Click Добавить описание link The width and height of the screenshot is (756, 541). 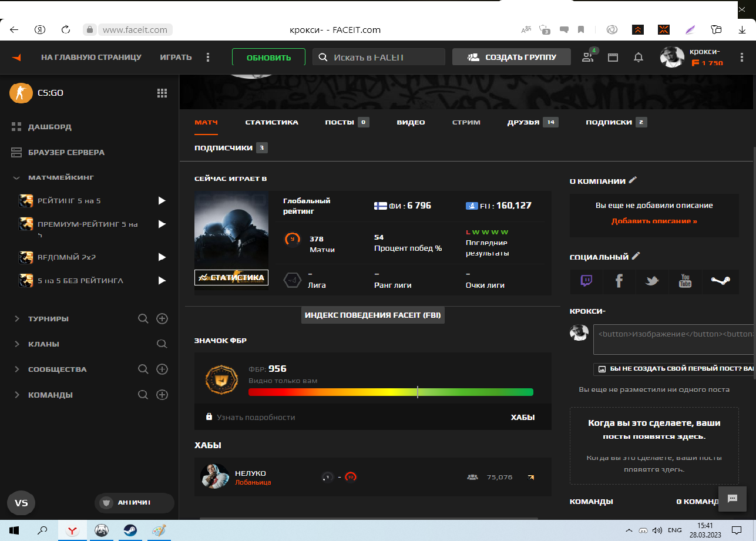click(x=654, y=221)
